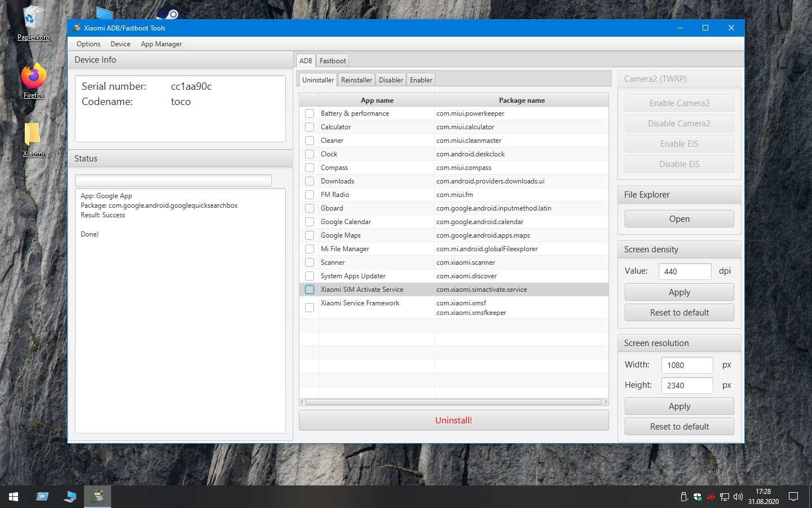Viewport: 812px width, 508px height.
Task: Open the notification center icon
Action: click(x=793, y=497)
